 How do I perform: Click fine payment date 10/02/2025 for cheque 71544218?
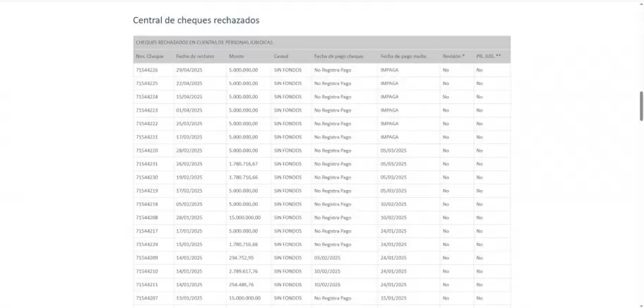tap(393, 204)
